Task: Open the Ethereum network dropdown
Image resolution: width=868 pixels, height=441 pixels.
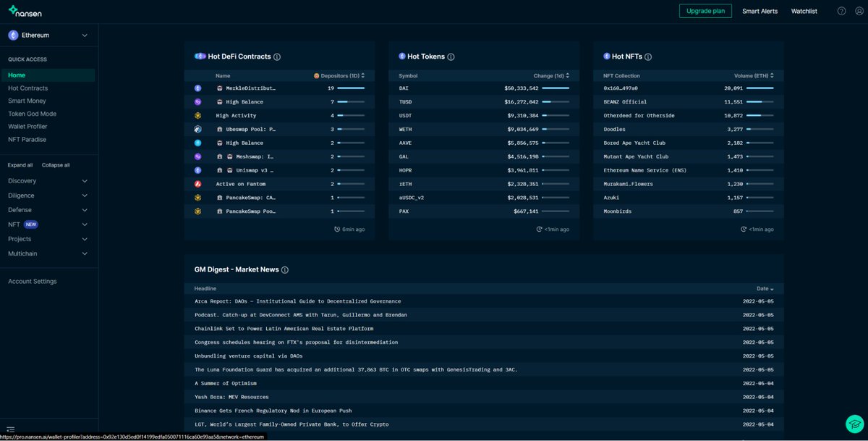Action: (49, 35)
